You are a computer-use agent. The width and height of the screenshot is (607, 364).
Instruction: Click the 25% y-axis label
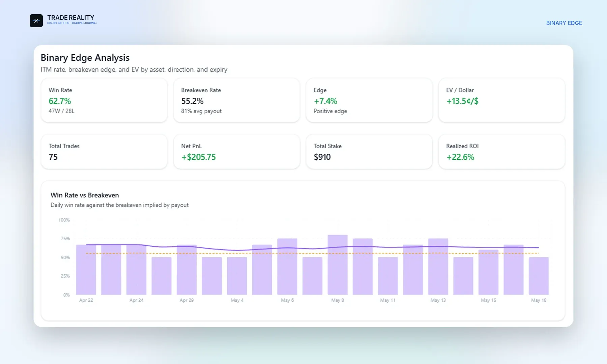coord(65,276)
